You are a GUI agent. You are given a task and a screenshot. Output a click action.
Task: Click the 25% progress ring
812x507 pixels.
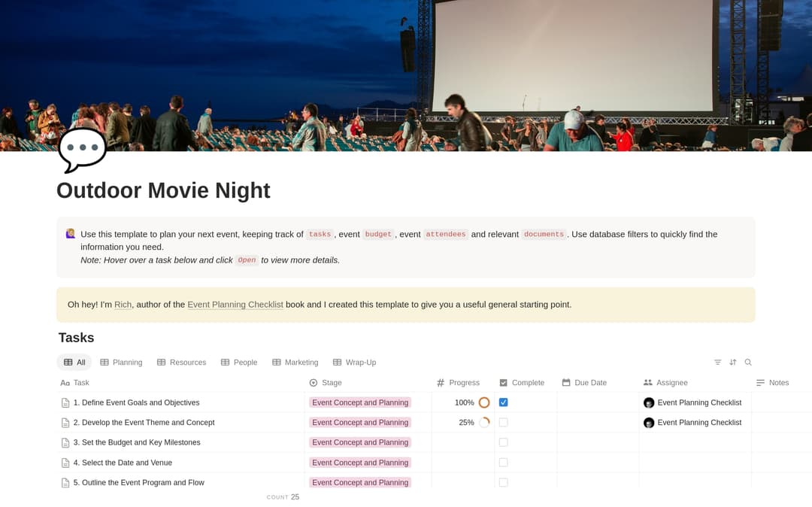click(x=484, y=423)
